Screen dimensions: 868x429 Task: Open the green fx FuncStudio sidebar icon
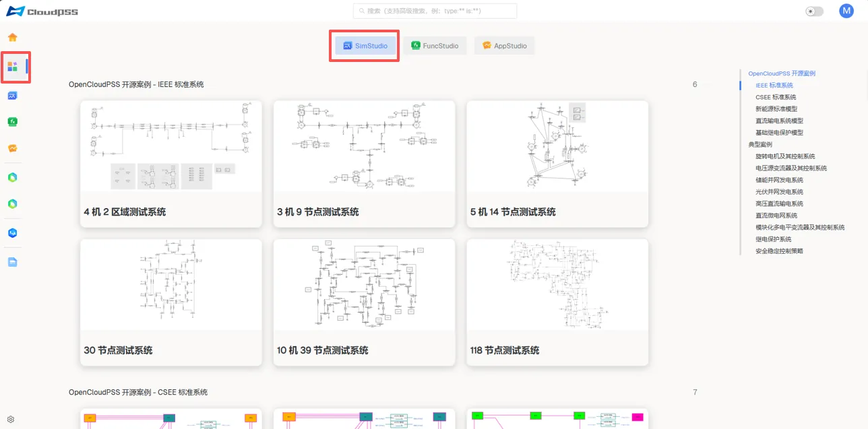(x=12, y=121)
